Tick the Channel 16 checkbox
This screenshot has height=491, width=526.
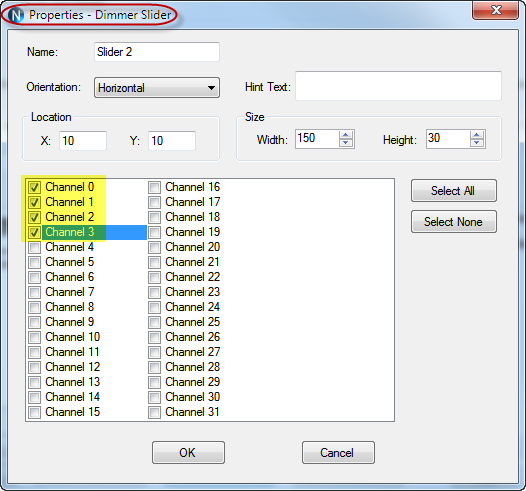click(154, 187)
